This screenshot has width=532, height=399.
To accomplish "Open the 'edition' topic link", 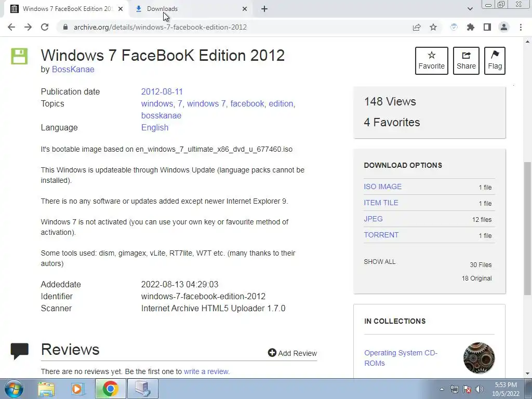I will (x=281, y=103).
